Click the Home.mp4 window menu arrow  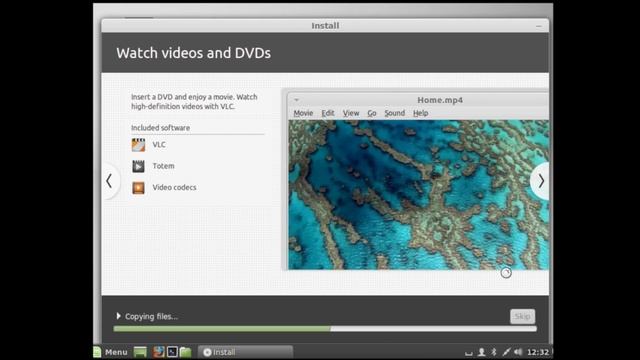pos(297,100)
